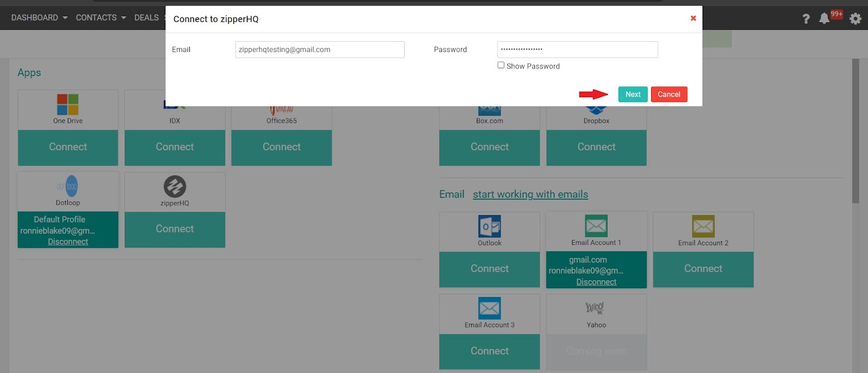Click the Email Account 2 yellow envelope icon

click(703, 226)
